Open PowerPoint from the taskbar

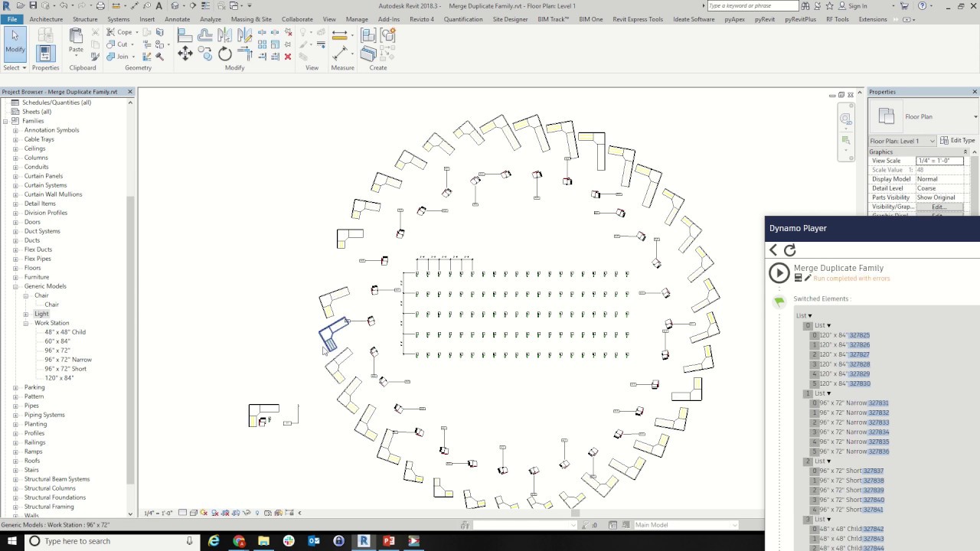388,541
